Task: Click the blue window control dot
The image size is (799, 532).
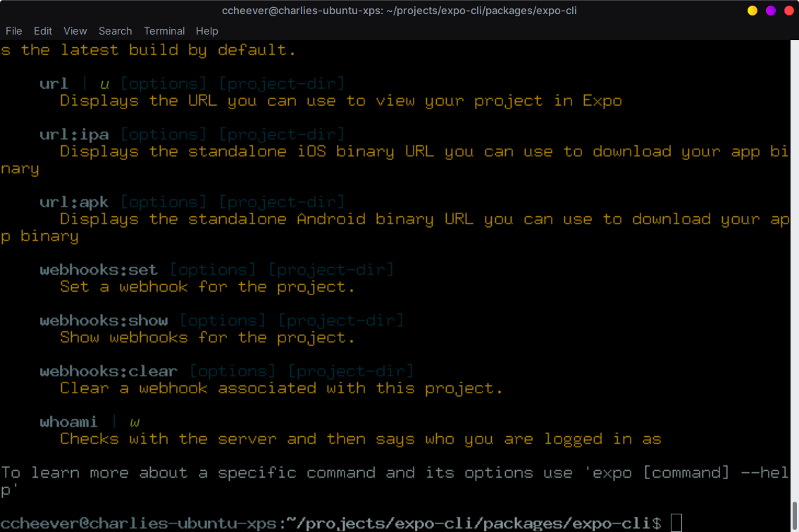Action: tap(772, 11)
